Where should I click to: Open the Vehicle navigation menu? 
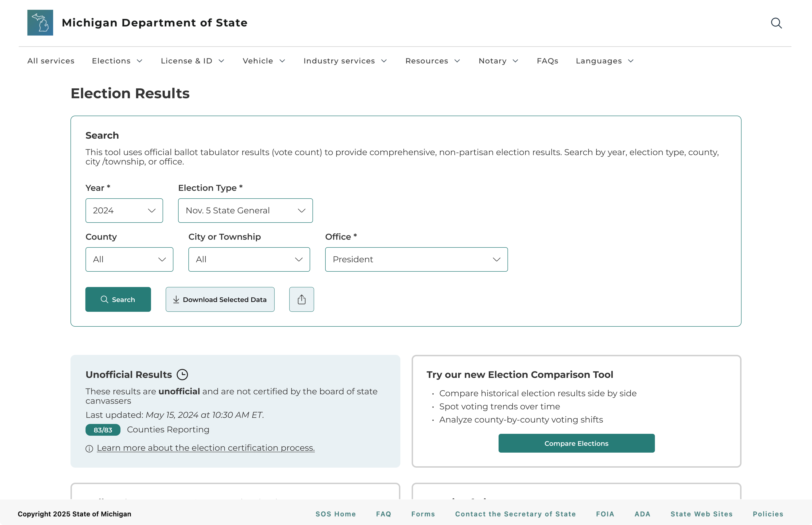(x=258, y=61)
